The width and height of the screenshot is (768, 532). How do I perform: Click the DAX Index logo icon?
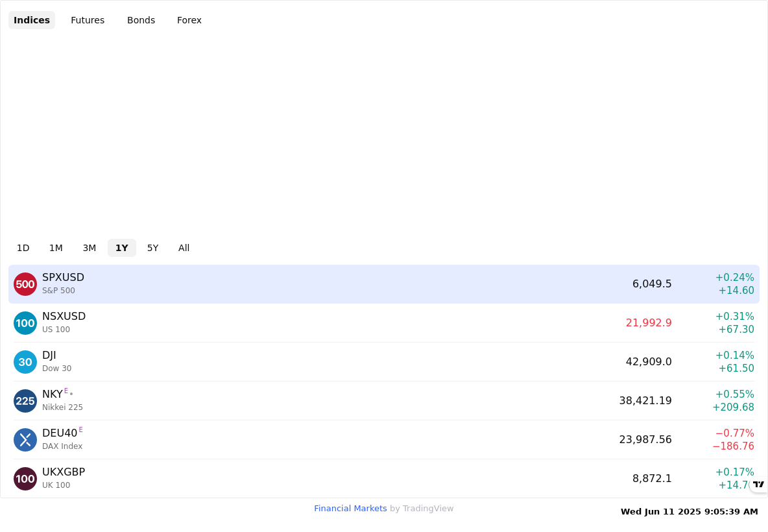point(25,440)
